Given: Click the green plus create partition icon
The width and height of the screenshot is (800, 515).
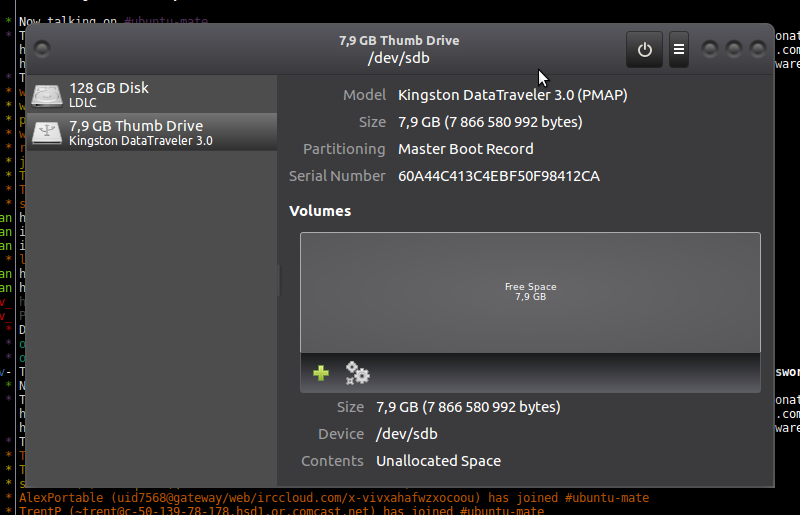Looking at the screenshot, I should (321, 373).
